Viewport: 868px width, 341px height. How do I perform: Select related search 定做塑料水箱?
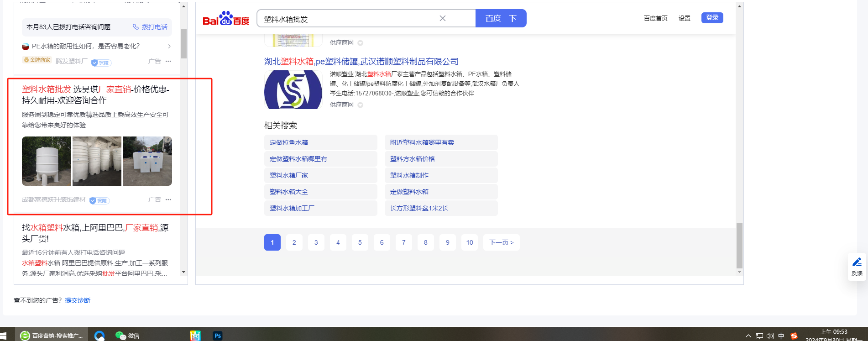click(x=441, y=192)
